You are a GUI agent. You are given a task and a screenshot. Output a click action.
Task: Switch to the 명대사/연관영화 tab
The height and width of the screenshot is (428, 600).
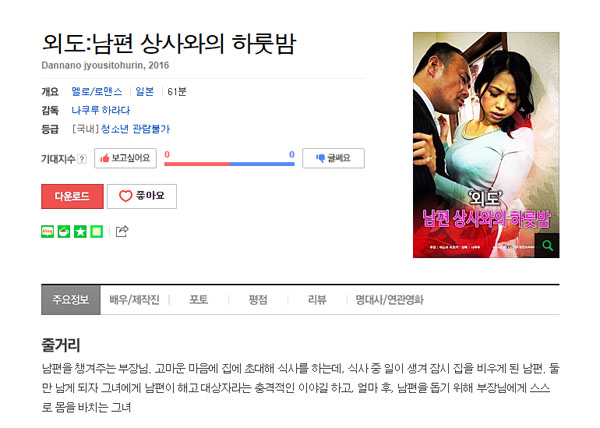(x=389, y=299)
